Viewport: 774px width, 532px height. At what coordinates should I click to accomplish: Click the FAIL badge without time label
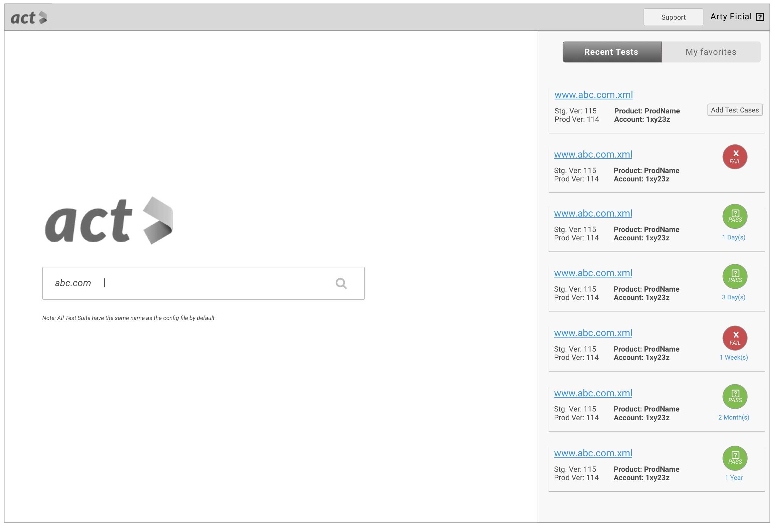734,157
